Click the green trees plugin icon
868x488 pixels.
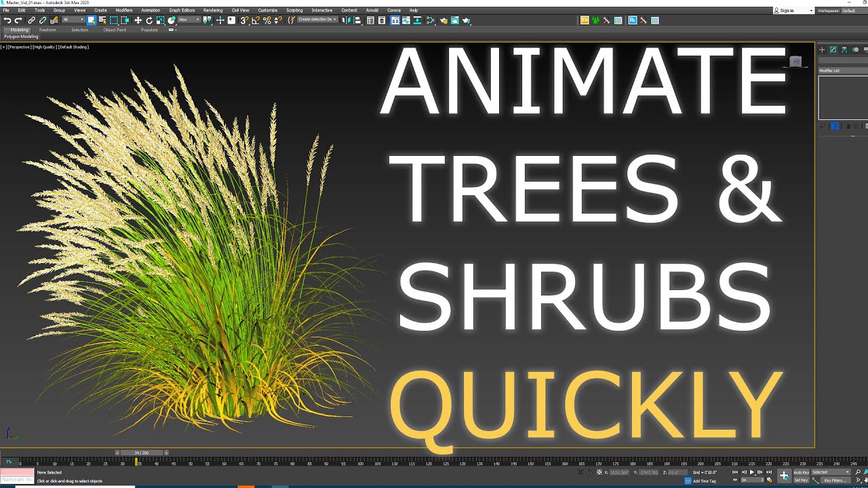pyautogui.click(x=595, y=20)
